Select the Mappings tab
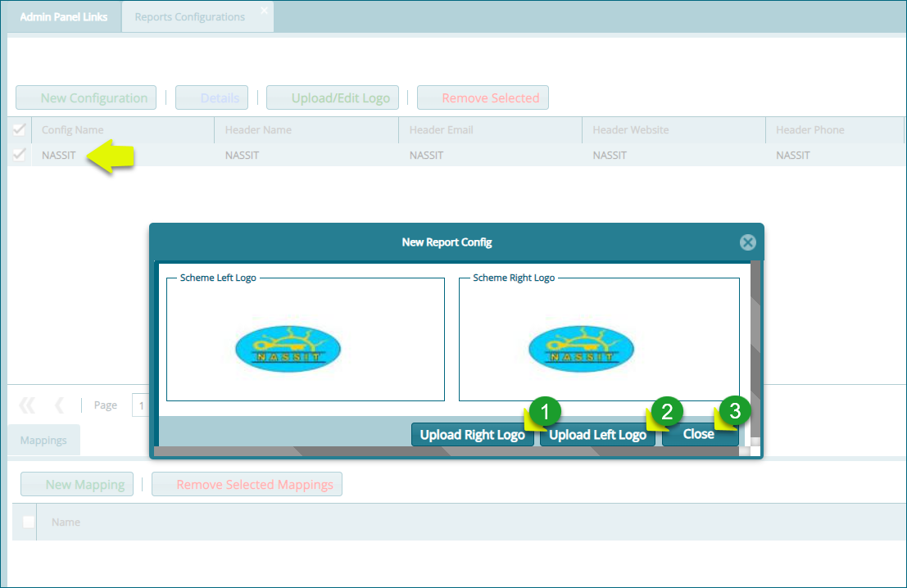This screenshot has width=907, height=588. 43,440
